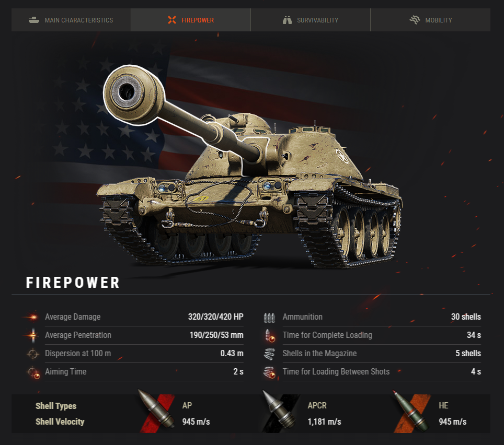Click the Time for Complete Loading icon

[x=270, y=335]
